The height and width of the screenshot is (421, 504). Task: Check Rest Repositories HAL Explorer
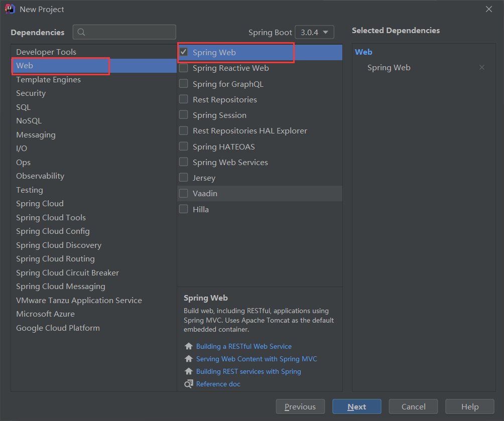click(x=184, y=130)
